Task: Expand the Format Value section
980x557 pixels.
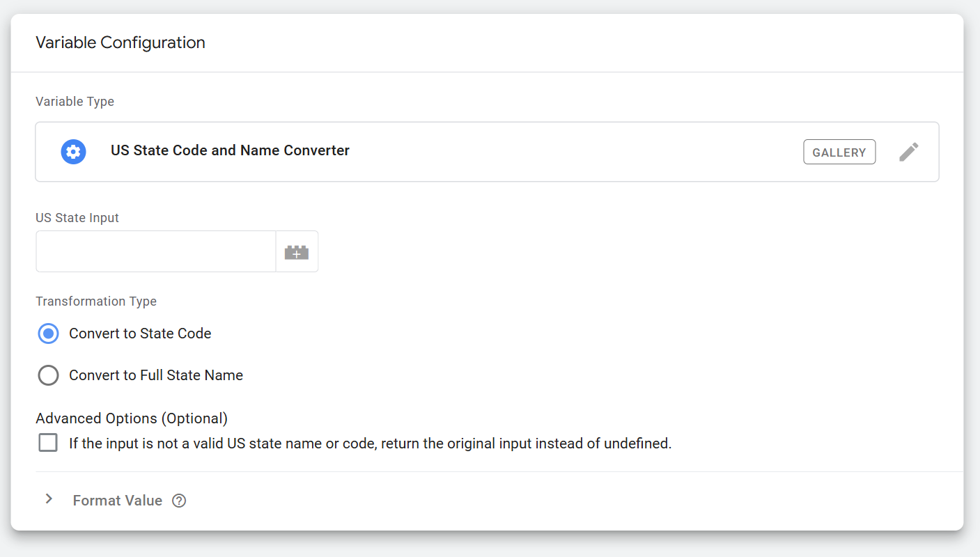Action: point(116,500)
